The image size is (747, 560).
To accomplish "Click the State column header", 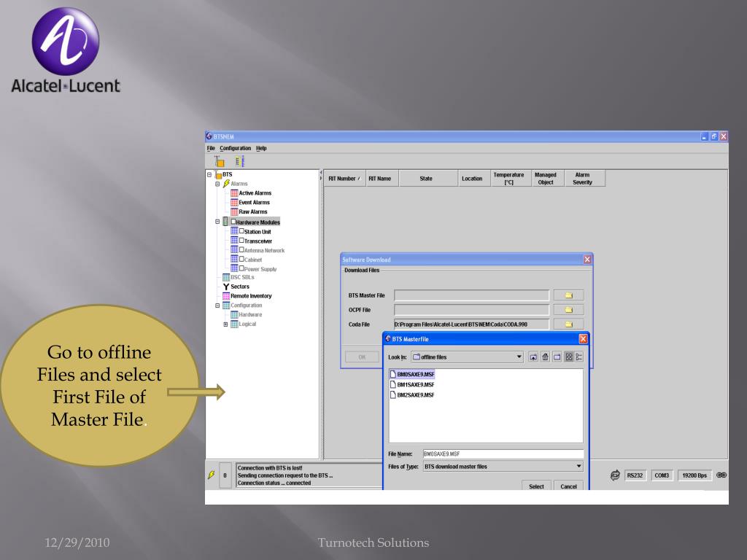I will [x=428, y=179].
